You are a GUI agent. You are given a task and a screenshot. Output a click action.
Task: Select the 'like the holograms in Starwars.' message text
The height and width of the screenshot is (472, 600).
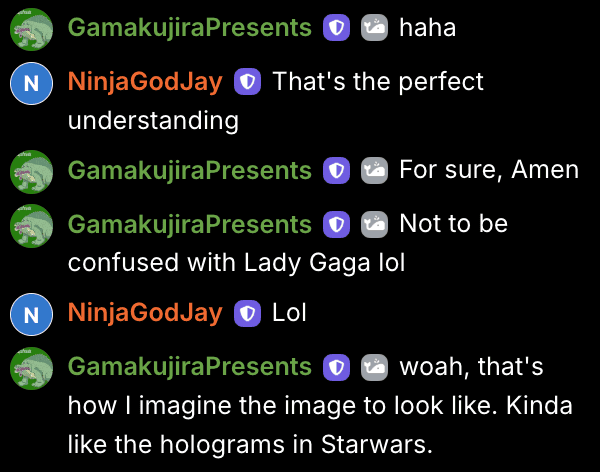click(x=250, y=444)
